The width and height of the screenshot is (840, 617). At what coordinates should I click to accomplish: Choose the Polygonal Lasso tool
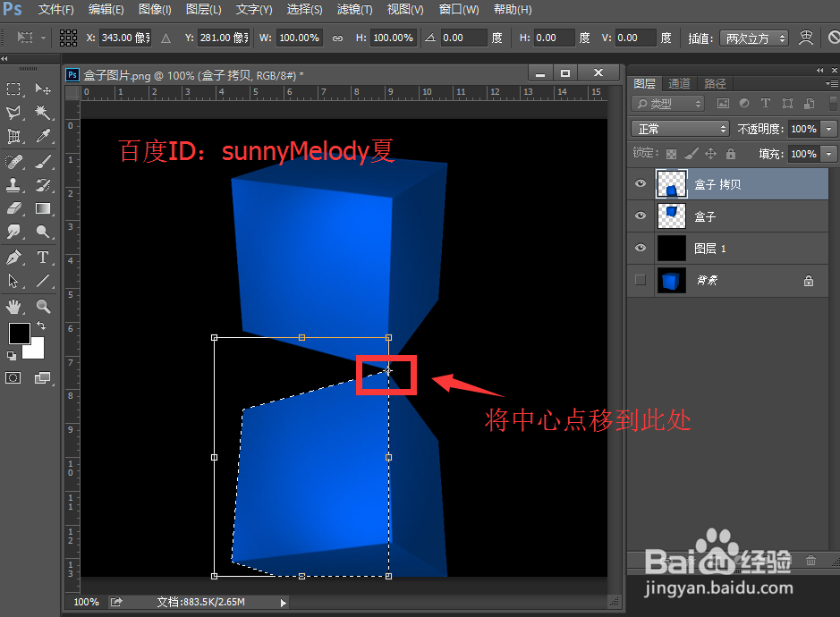coord(14,113)
